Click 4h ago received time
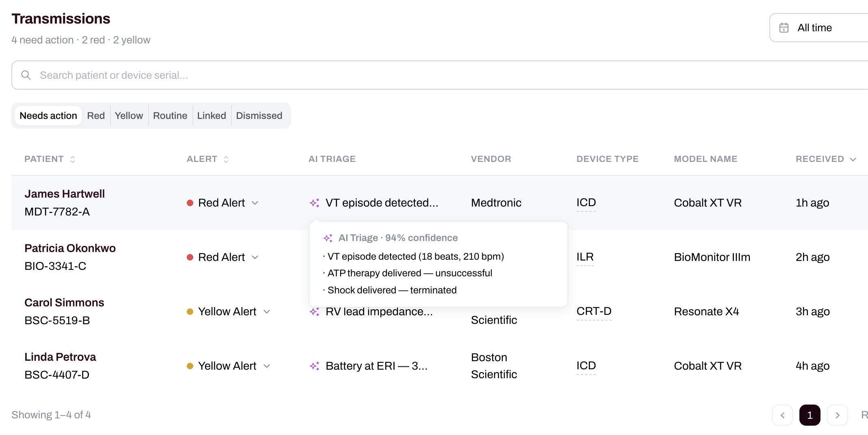 [812, 366]
